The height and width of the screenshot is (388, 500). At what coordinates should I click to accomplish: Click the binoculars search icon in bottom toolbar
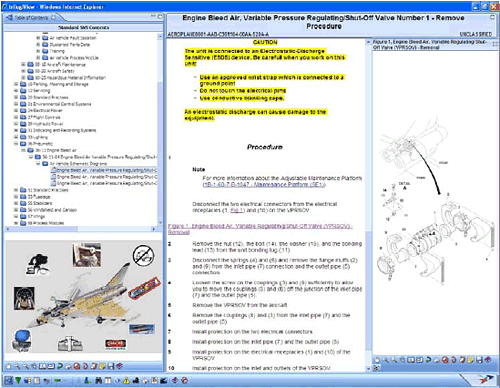click(x=99, y=380)
